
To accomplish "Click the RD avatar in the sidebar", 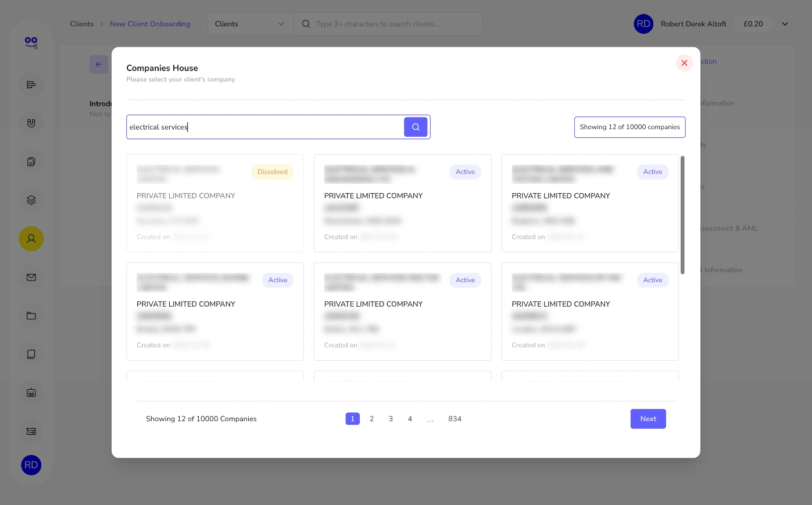I will [x=31, y=465].
